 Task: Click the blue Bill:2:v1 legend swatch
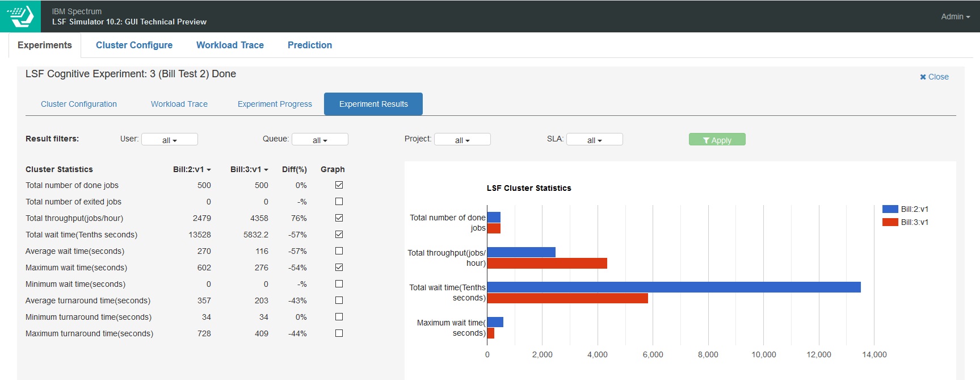[890, 209]
